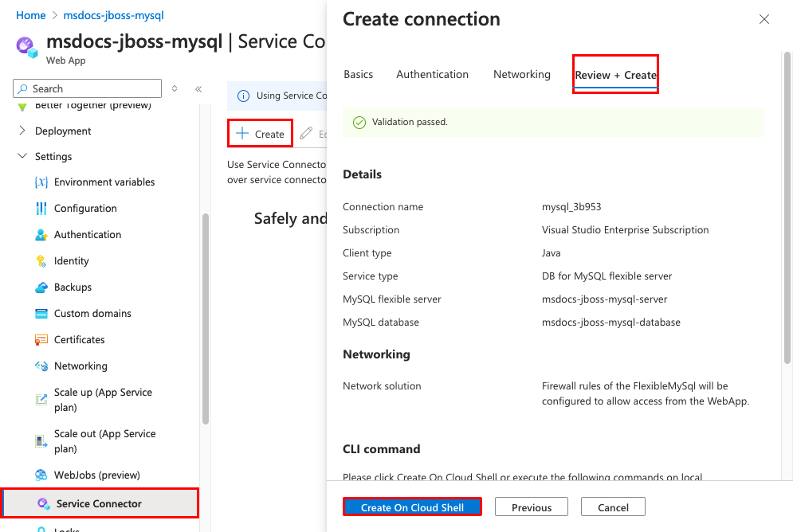Go back using the Previous button
Screen dimensions: 793x532
point(531,507)
